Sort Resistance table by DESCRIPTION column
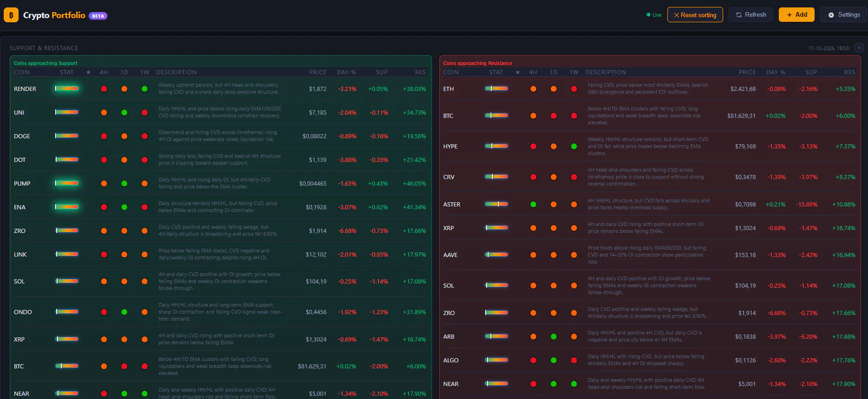 tap(606, 72)
